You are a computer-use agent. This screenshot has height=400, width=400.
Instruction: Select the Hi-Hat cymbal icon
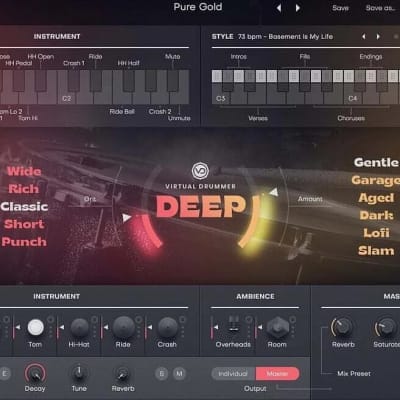point(79,327)
